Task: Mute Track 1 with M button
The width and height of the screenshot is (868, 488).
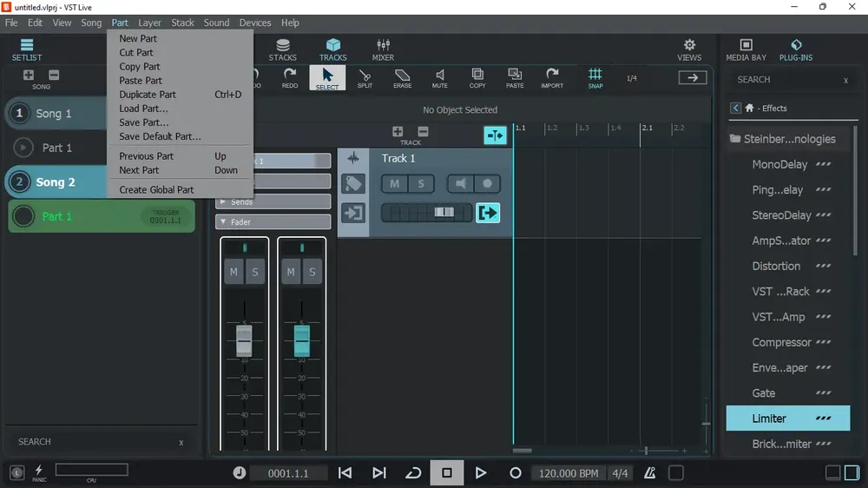Action: coord(394,184)
